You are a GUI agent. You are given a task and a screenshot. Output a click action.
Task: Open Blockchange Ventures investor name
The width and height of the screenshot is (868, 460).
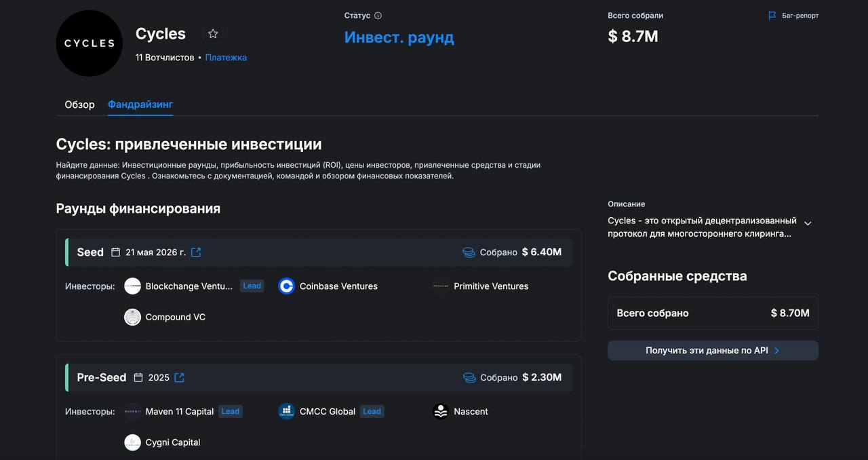[189, 286]
